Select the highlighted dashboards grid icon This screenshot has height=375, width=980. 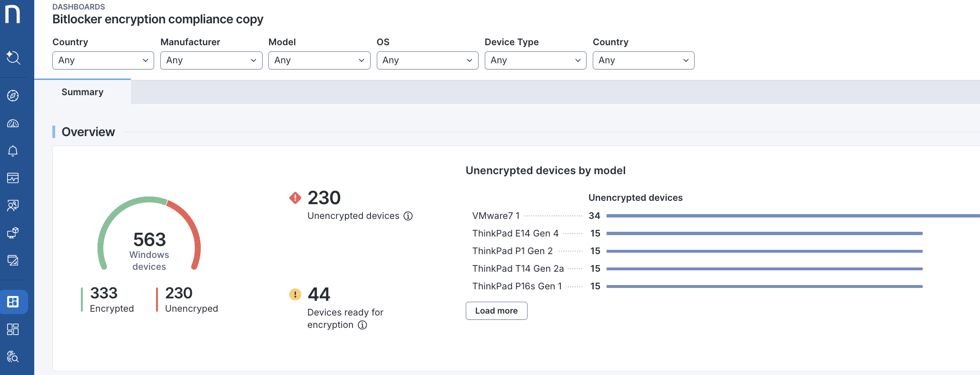[x=13, y=302]
